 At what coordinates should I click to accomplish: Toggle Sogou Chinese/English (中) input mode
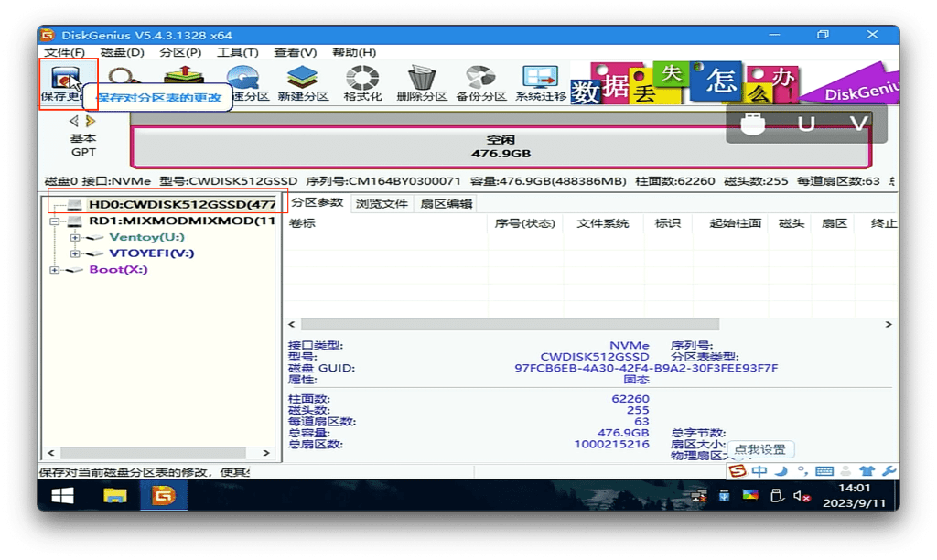coord(759,471)
